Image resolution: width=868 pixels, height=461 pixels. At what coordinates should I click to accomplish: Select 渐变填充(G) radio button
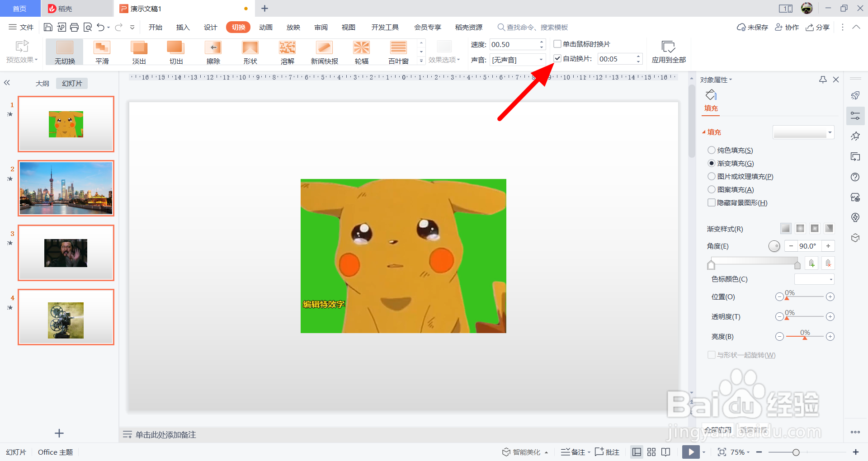tap(712, 163)
